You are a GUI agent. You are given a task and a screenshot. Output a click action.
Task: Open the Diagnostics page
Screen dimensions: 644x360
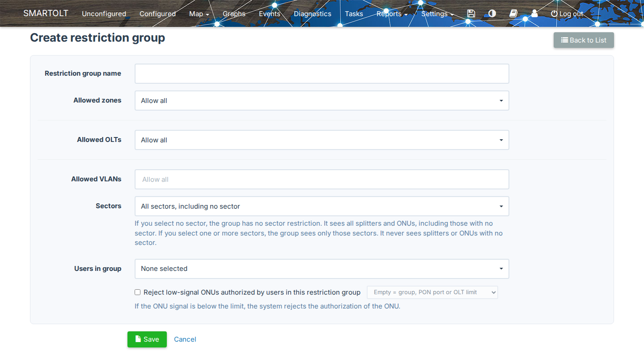pos(313,14)
